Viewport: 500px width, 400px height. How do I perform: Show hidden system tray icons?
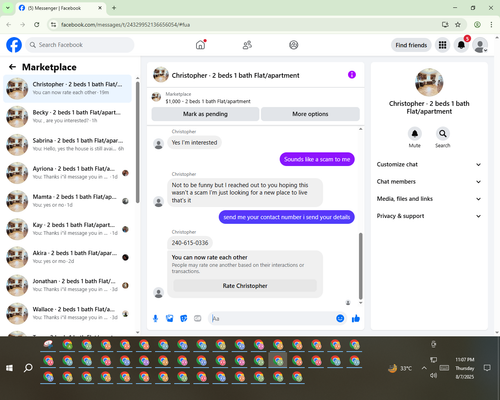pyautogui.click(x=424, y=368)
